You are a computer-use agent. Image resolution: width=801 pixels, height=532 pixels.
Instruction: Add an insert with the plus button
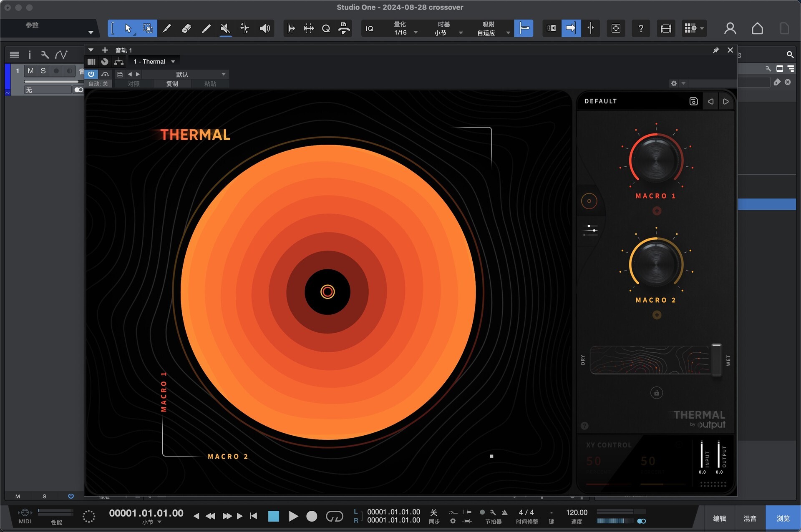(x=105, y=50)
